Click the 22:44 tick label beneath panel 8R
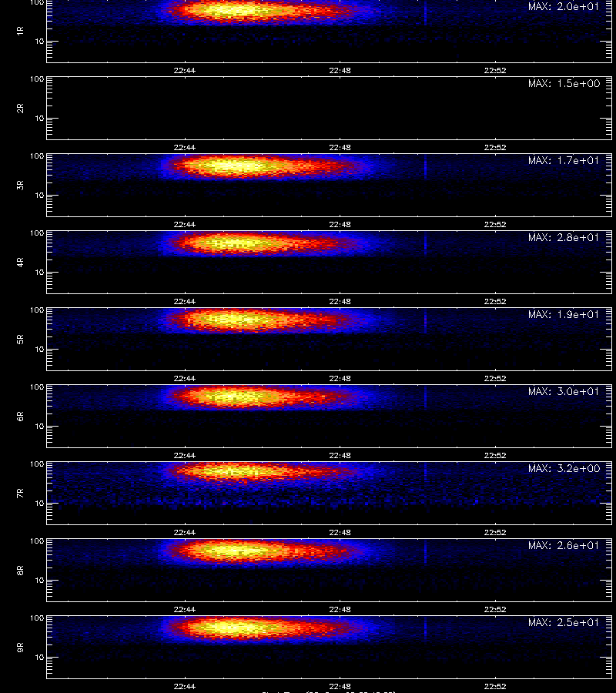 [185, 610]
